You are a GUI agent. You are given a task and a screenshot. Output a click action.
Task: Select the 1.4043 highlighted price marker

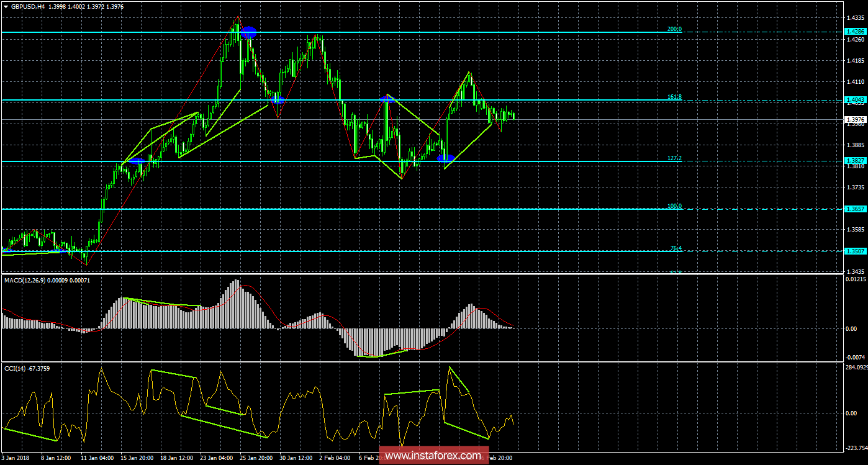(856, 100)
